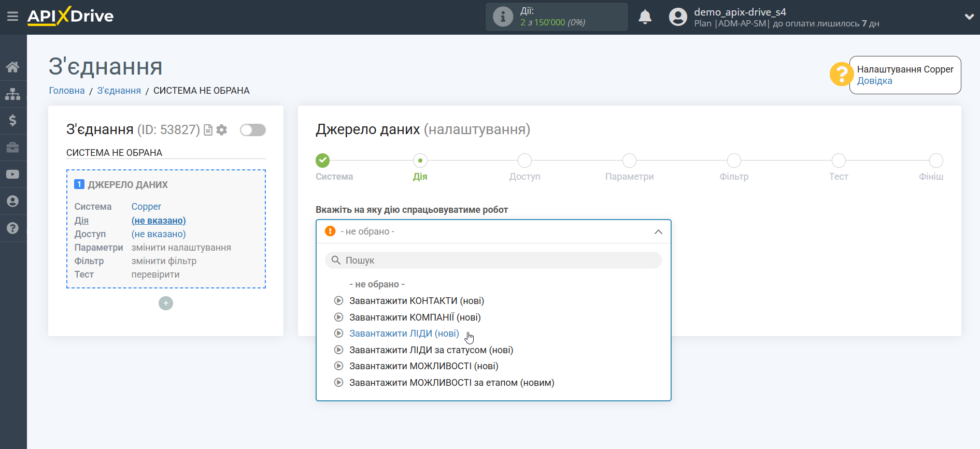980x449 pixels.
Task: Click the demo_apix-drive_s4 account name
Action: [740, 12]
